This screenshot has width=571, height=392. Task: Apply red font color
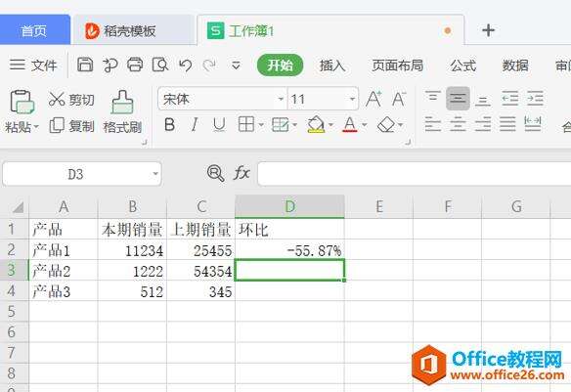tap(350, 124)
